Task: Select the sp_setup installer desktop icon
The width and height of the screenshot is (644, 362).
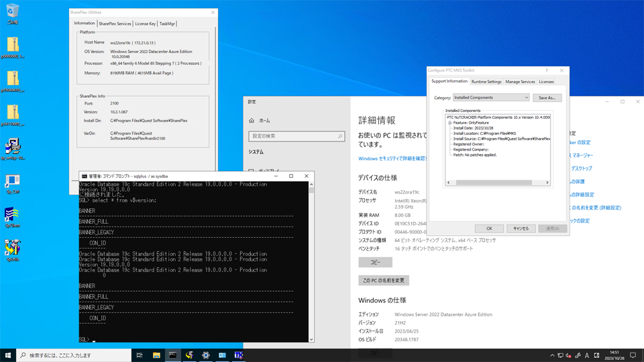Action: 13,149
